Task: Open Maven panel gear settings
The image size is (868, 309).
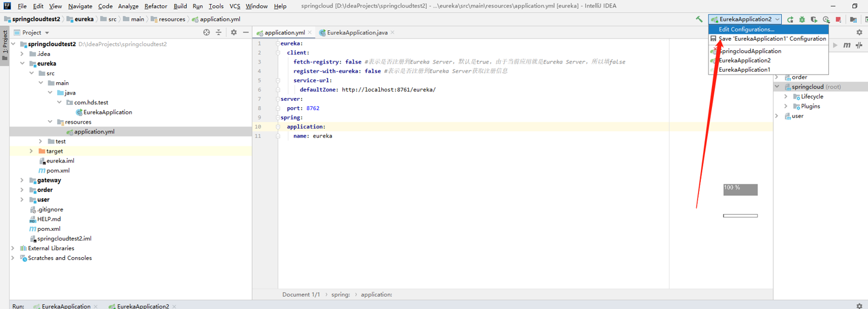Action: tap(859, 33)
